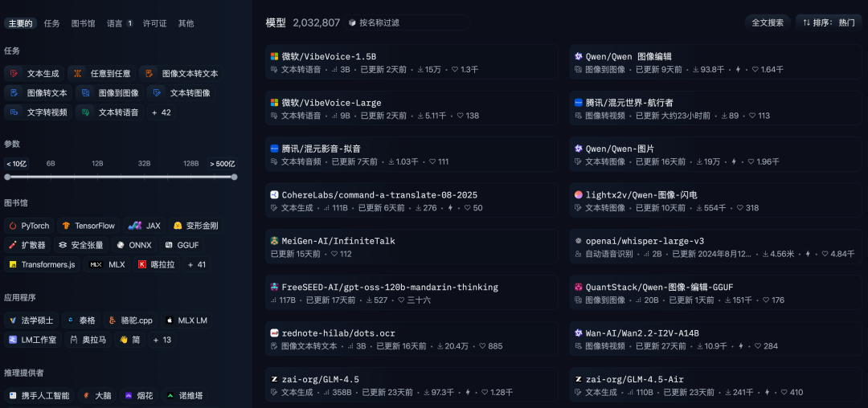The height and width of the screenshot is (408, 868).
Task: Open the 腾讯/混元世界-航行者 model card
Action: [x=716, y=108]
